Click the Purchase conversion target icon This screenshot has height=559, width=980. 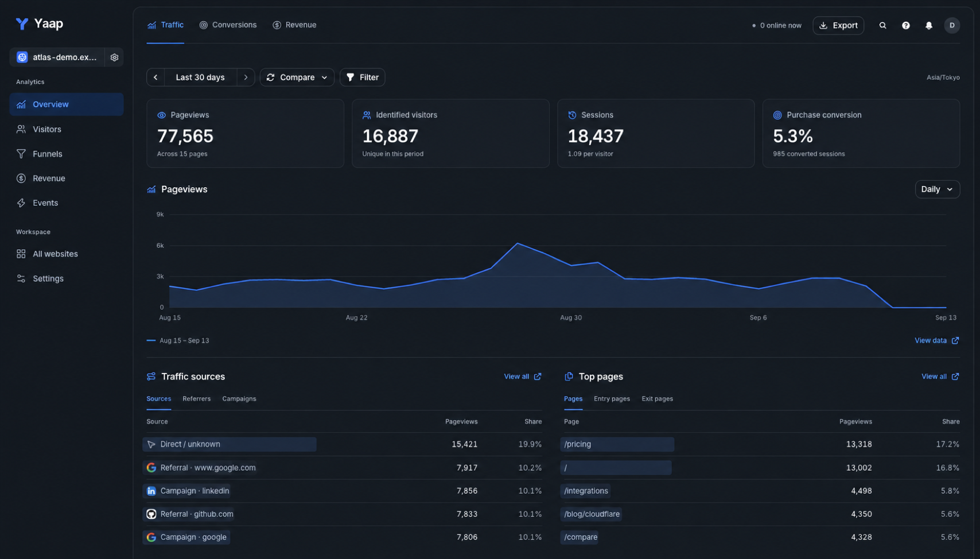point(777,115)
